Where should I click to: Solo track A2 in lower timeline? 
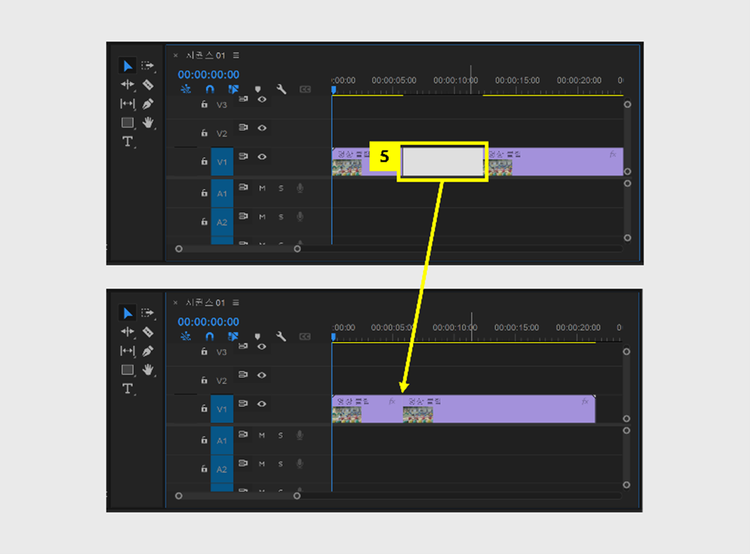[281, 464]
